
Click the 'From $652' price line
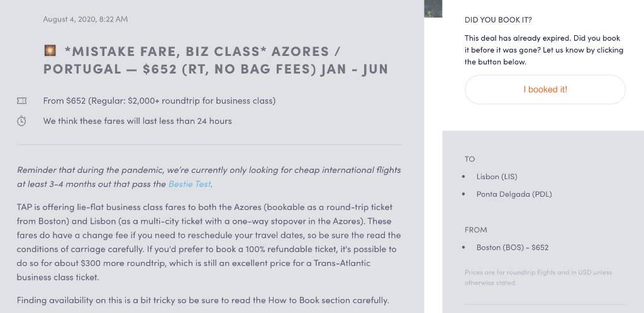(159, 101)
